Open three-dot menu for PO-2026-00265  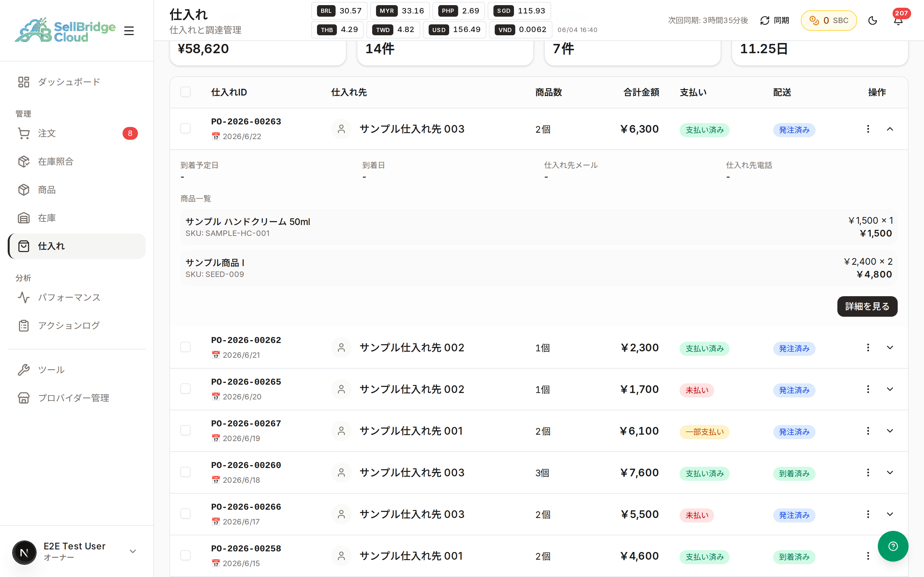click(x=868, y=389)
